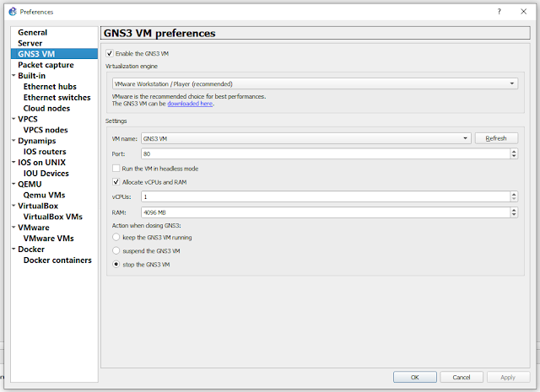
Task: Open IOS routers settings
Action: pos(45,152)
